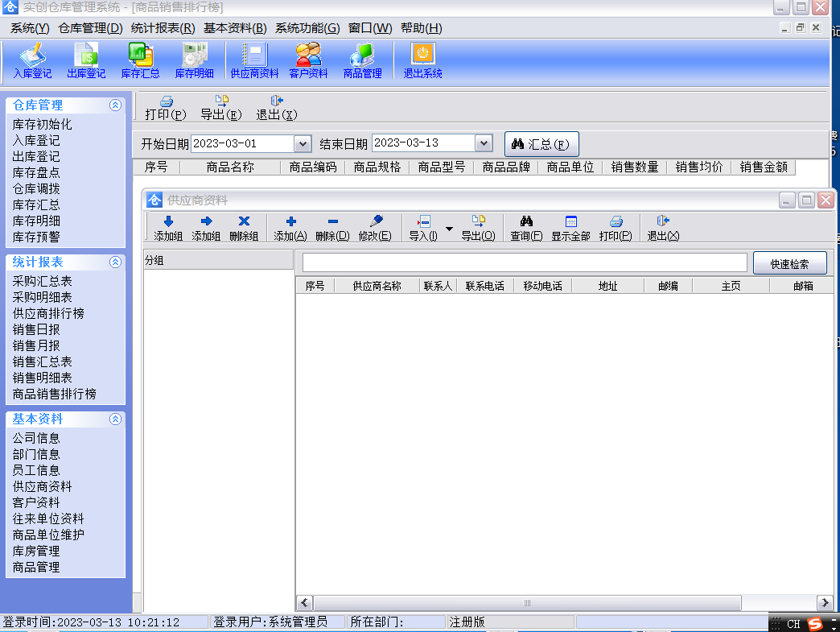The width and height of the screenshot is (840, 632).
Task: Click 商品名称 column header
Action: 230,167
